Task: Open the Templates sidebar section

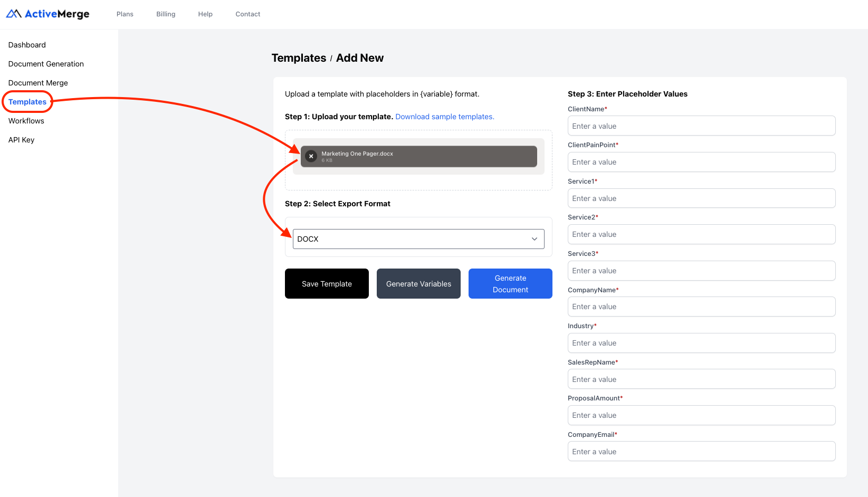Action: (26, 102)
